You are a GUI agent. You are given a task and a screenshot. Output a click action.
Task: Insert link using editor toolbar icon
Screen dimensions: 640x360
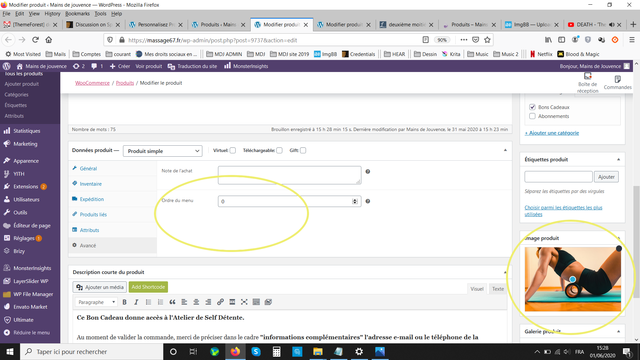pyautogui.click(x=220, y=302)
